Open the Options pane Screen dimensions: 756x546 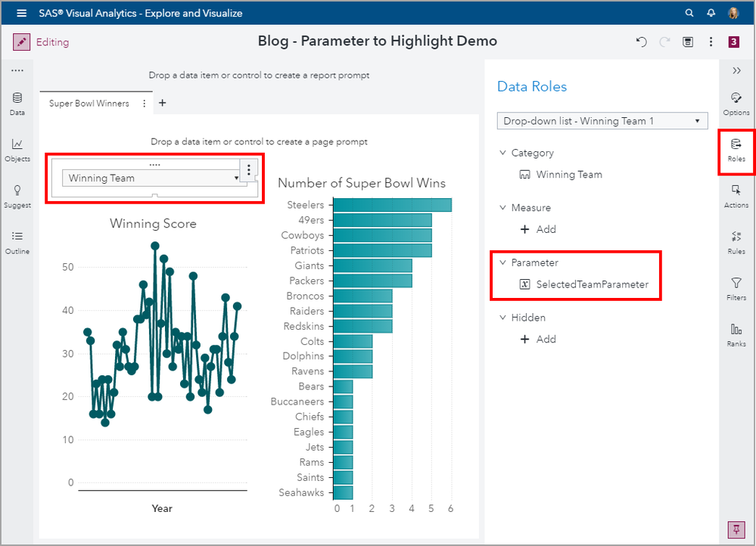click(736, 104)
